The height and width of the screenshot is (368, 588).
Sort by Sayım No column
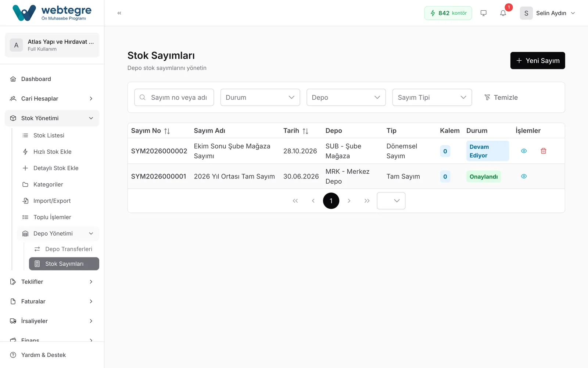tap(167, 131)
